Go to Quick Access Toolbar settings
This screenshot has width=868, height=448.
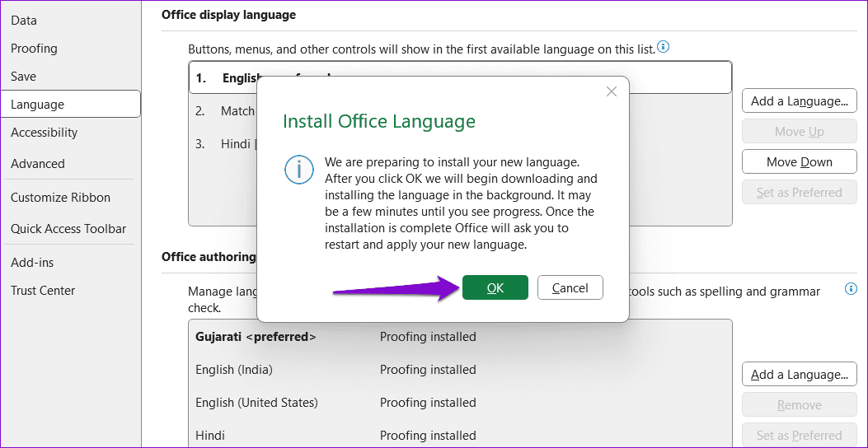68,229
